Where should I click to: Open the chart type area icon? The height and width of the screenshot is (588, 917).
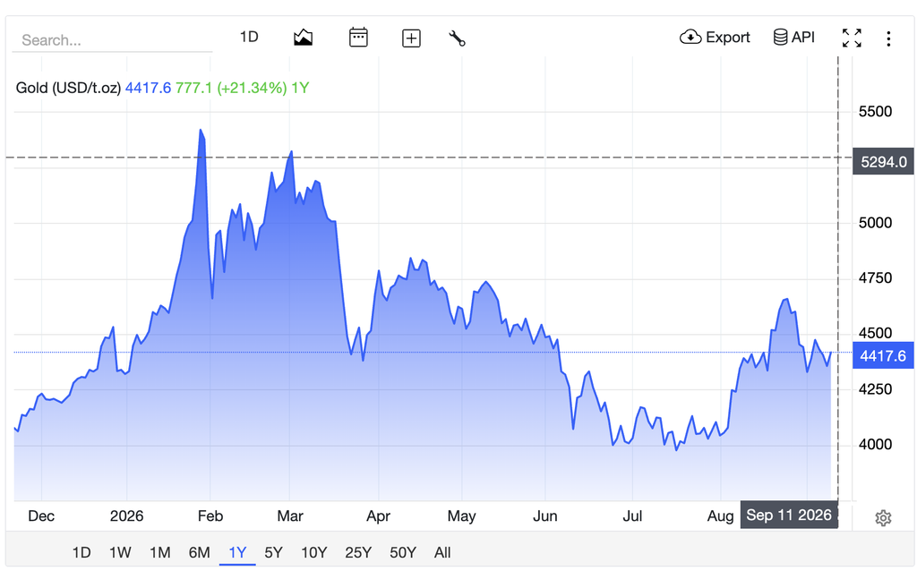pos(303,38)
